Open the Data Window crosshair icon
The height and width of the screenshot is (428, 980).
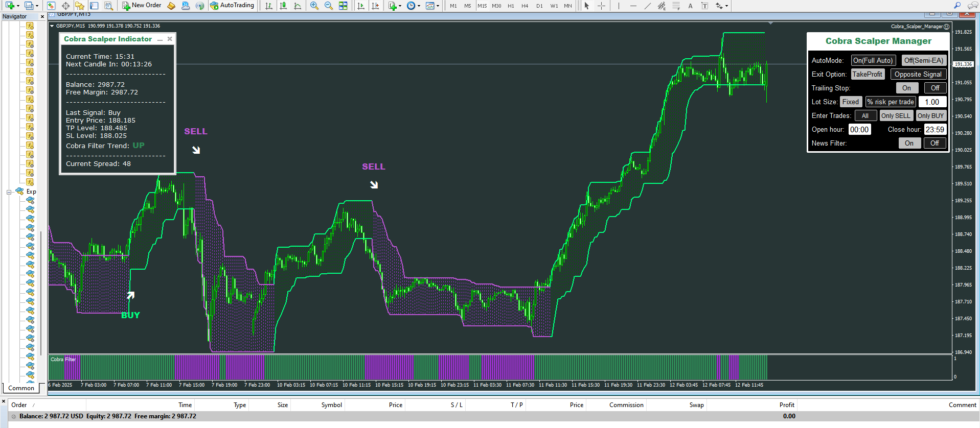click(65, 6)
